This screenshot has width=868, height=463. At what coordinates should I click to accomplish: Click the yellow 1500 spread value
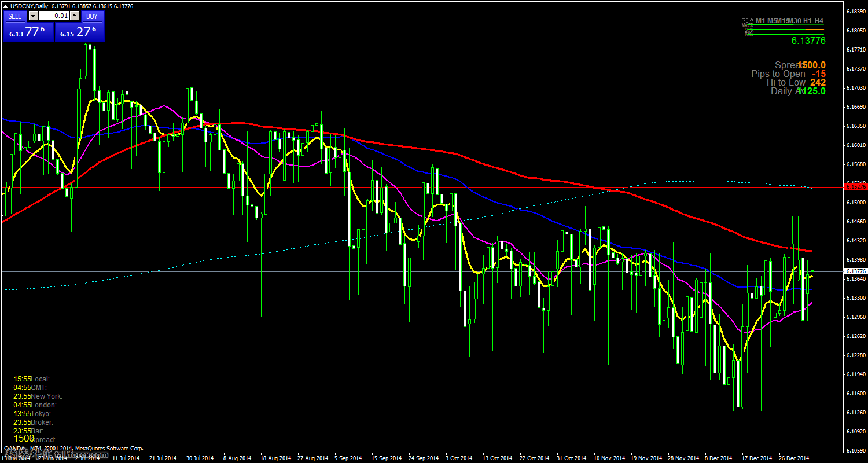pyautogui.click(x=24, y=439)
